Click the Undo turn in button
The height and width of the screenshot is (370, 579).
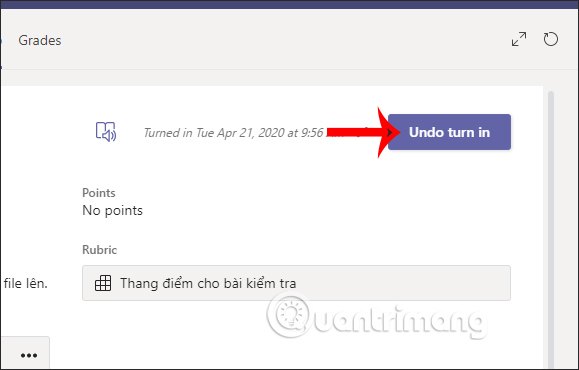click(449, 132)
